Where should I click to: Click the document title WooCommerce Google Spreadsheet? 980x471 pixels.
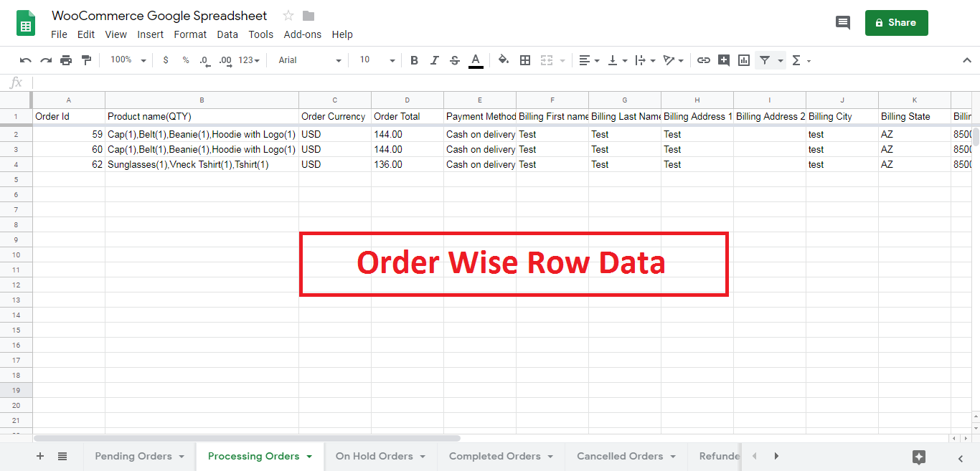coord(159,16)
